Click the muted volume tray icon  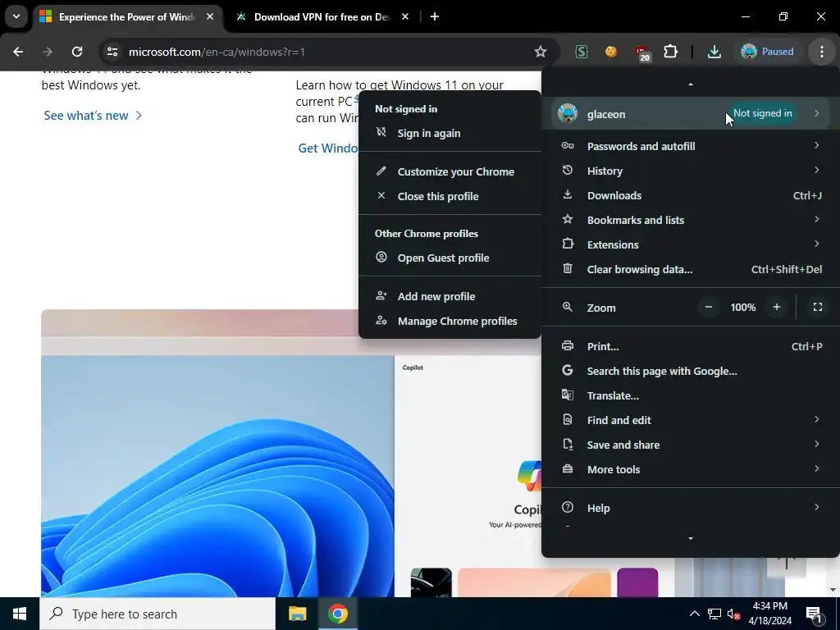(x=733, y=614)
